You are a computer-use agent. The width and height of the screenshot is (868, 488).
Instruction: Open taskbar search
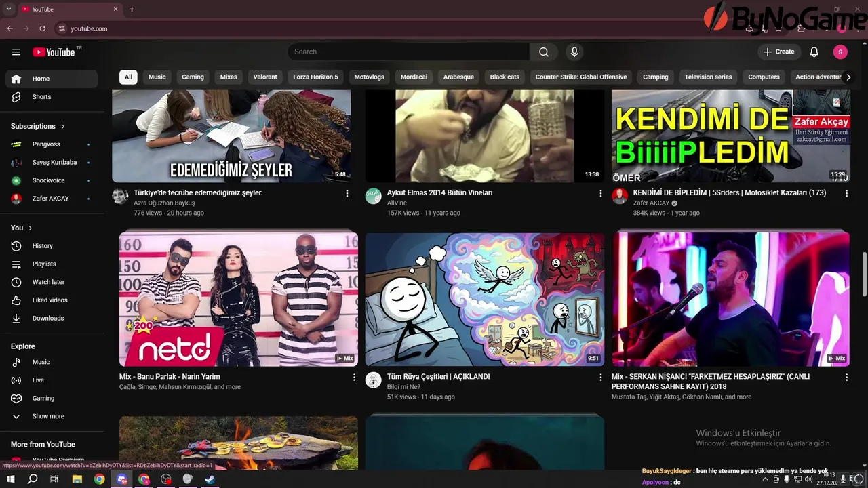(x=33, y=479)
